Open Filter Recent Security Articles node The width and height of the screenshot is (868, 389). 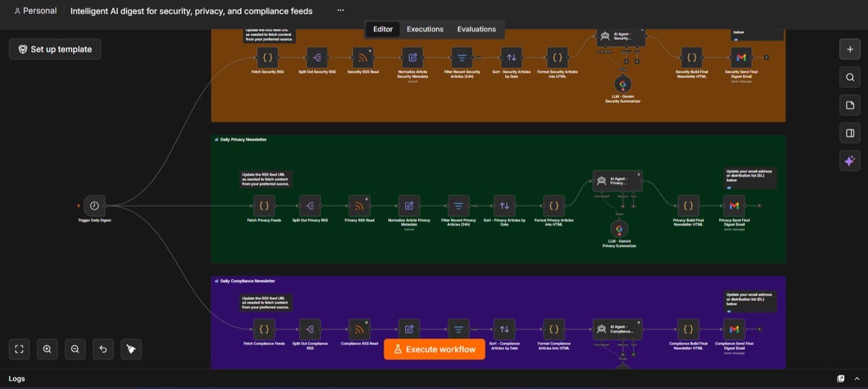click(x=462, y=58)
